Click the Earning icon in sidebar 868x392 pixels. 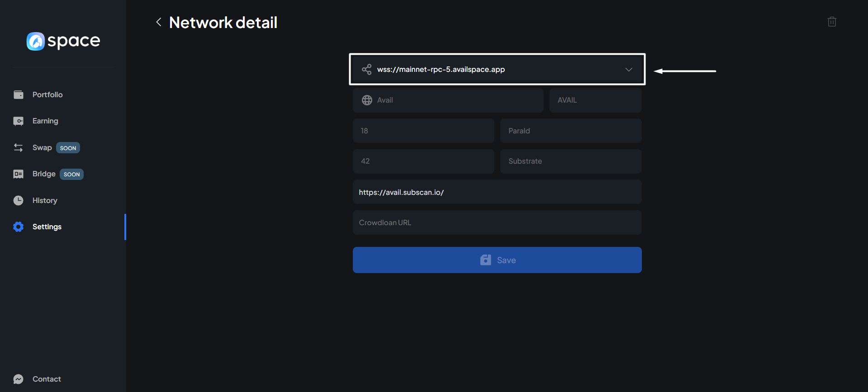[x=19, y=121]
